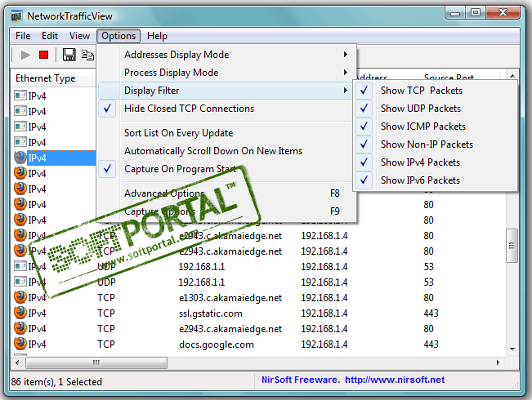
Task: Save items using the floppy disk icon
Action: tap(69, 55)
